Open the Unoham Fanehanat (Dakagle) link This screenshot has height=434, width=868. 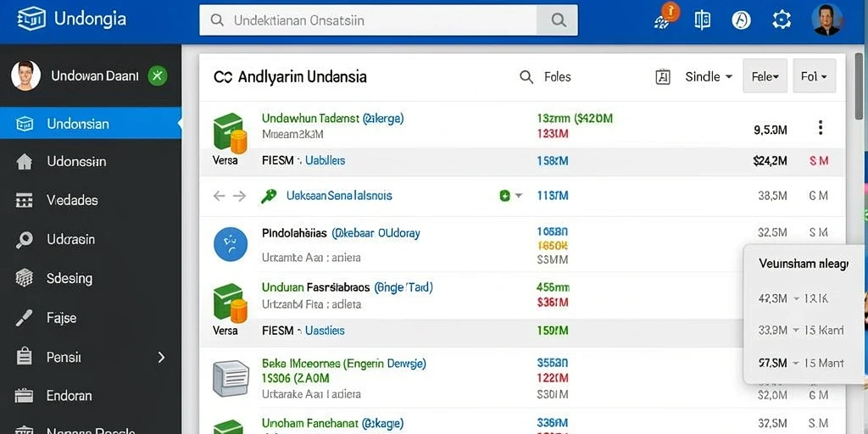(x=332, y=422)
